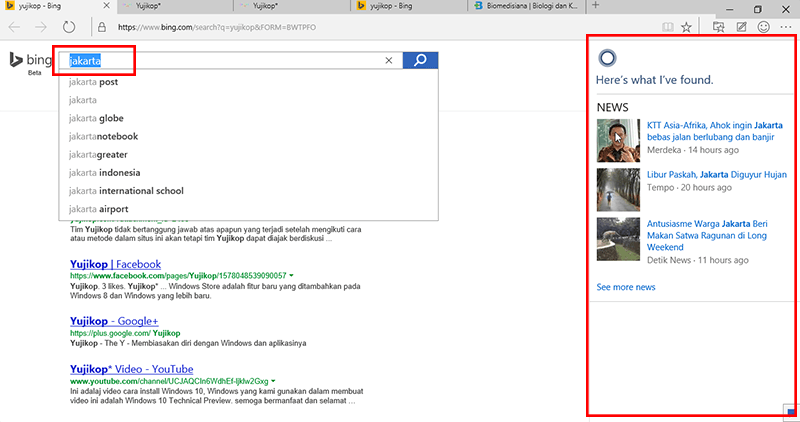Select the plain 'jakarta' suggestion
Viewport: 800px width, 422px height.
(x=248, y=100)
